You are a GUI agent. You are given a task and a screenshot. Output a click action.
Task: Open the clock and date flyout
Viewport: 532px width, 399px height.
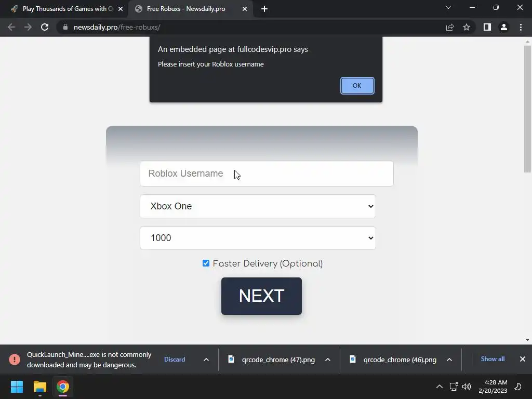[x=493, y=387]
